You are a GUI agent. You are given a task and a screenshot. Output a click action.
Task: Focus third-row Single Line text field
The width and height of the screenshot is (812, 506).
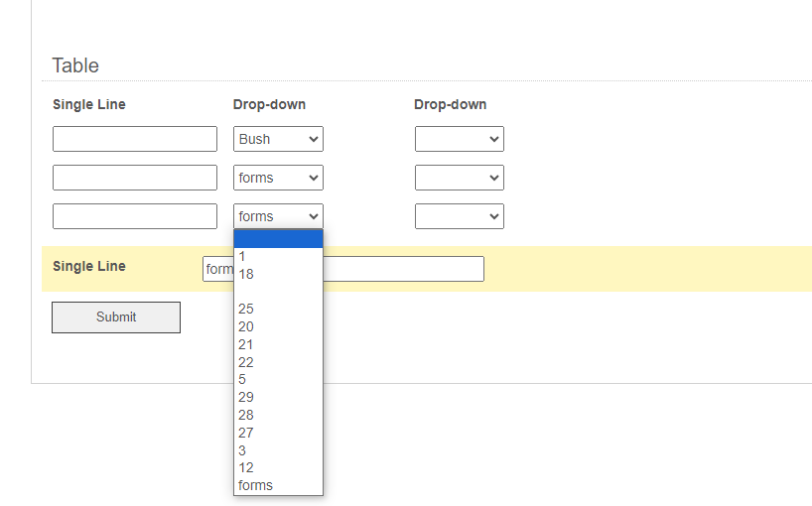click(135, 216)
